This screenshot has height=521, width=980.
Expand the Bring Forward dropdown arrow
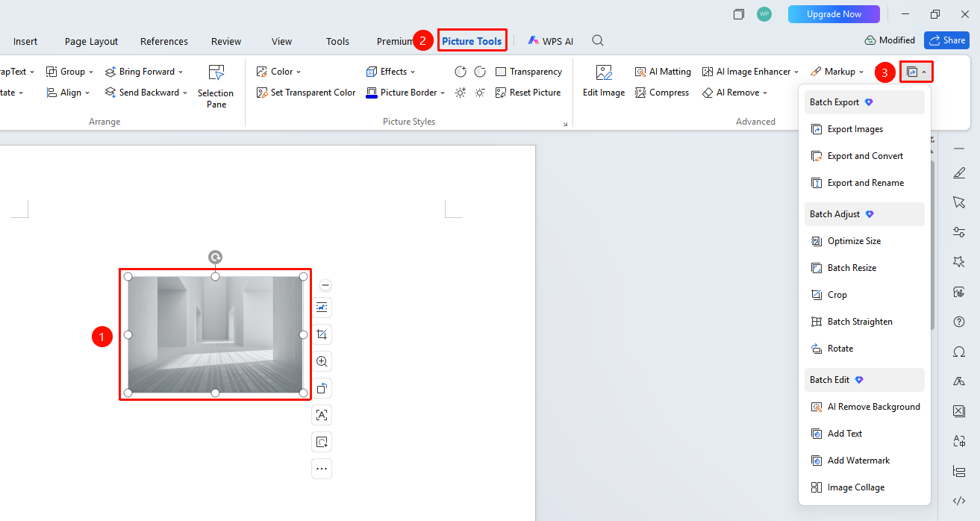click(x=181, y=72)
